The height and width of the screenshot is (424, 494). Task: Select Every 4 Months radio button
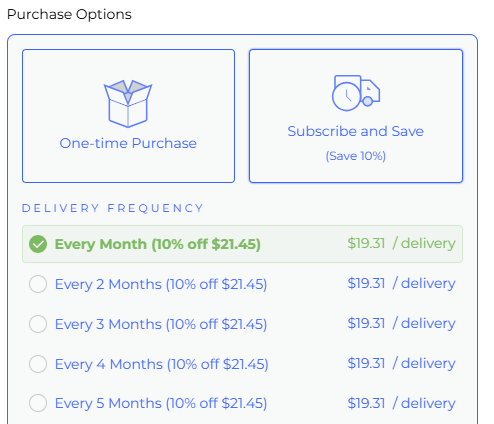(38, 364)
